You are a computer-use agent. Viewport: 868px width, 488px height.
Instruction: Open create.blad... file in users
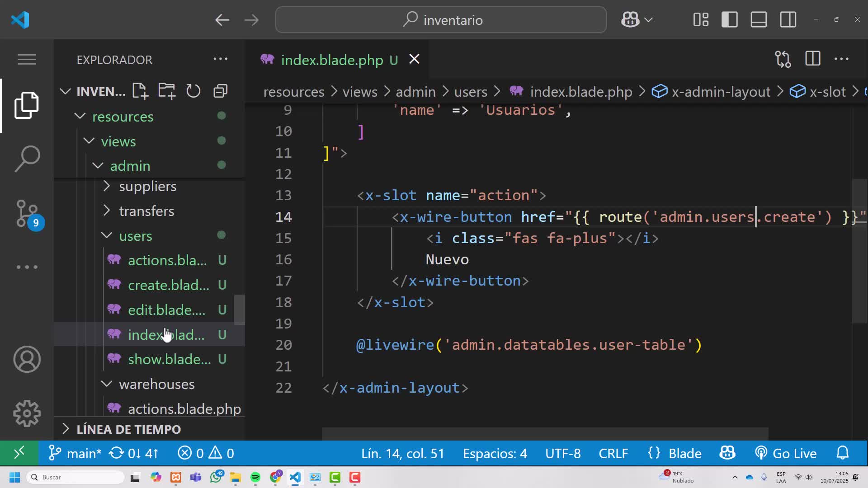(x=168, y=285)
